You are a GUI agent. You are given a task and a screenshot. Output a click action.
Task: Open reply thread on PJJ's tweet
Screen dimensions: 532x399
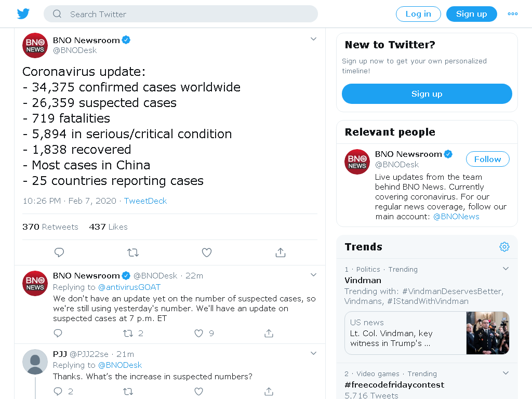(58, 392)
